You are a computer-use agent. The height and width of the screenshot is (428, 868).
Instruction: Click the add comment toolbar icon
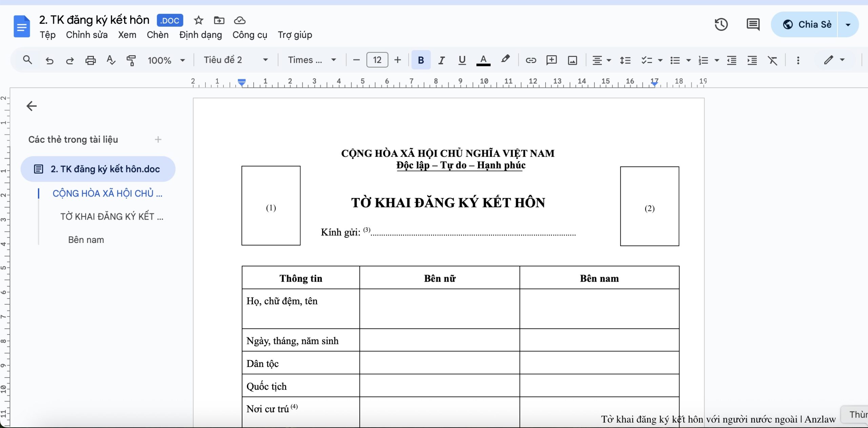[x=551, y=60]
